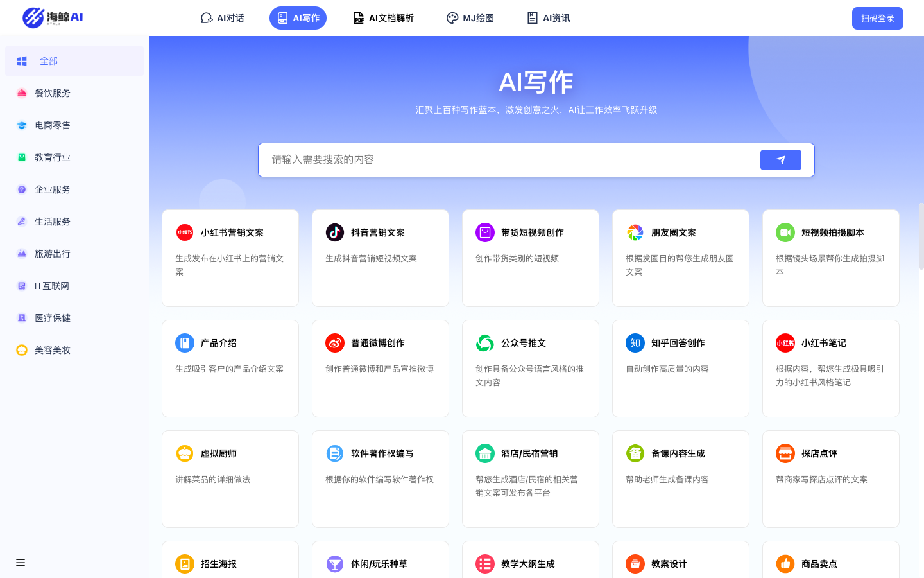Click the page vertical scrollbar
This screenshot has width=924, height=578.
click(921, 236)
